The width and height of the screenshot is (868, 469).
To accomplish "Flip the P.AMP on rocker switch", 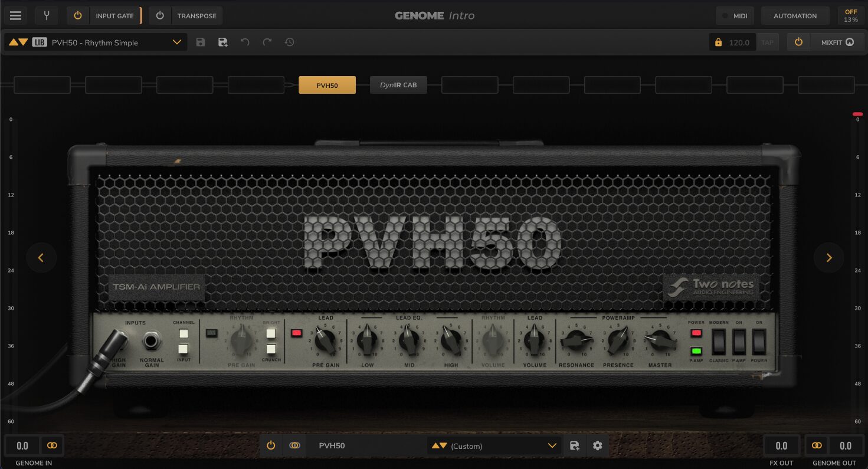I will point(739,342).
